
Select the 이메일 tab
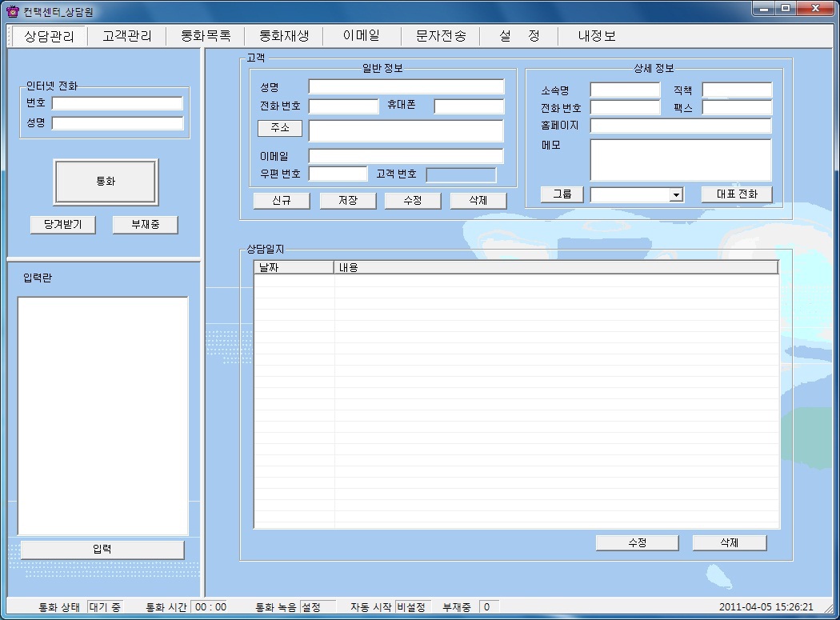[361, 36]
